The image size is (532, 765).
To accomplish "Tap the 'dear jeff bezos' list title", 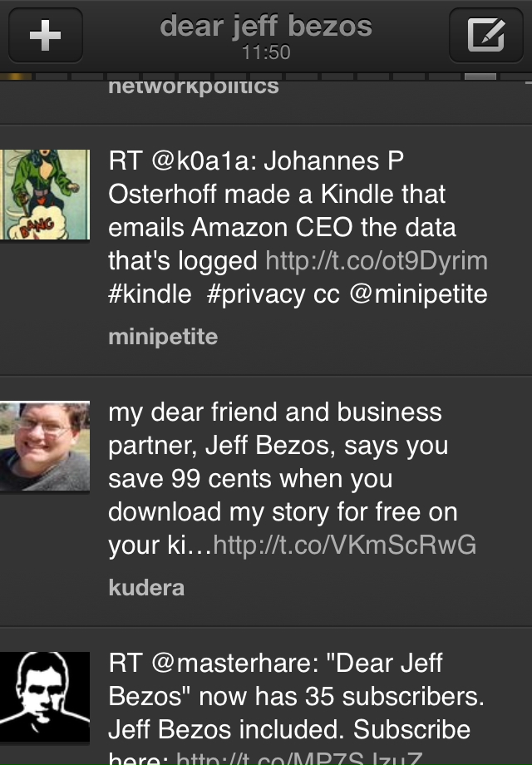I will (x=265, y=27).
